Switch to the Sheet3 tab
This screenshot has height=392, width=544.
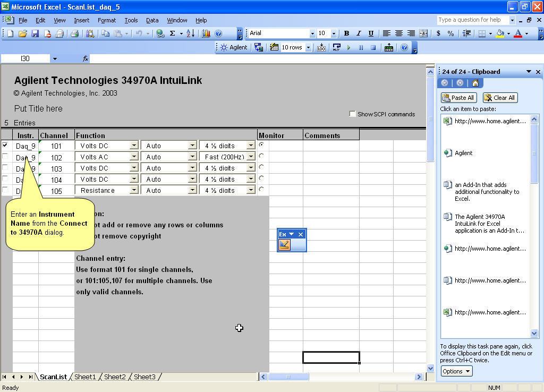144,377
